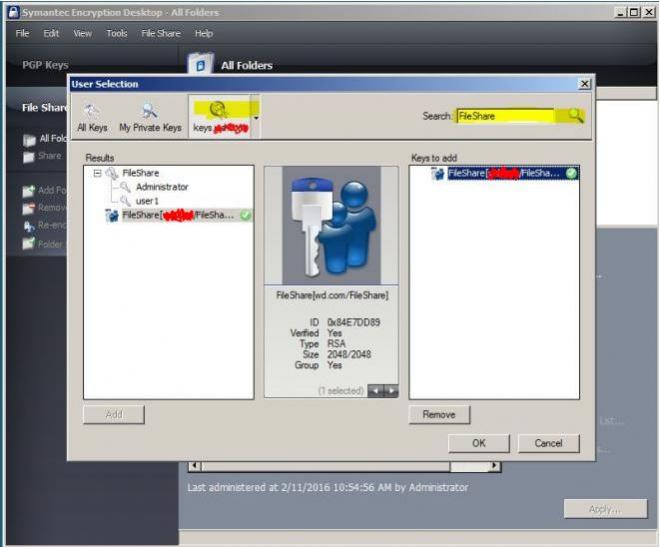
Task: Click the greyed Add button
Action: (114, 414)
